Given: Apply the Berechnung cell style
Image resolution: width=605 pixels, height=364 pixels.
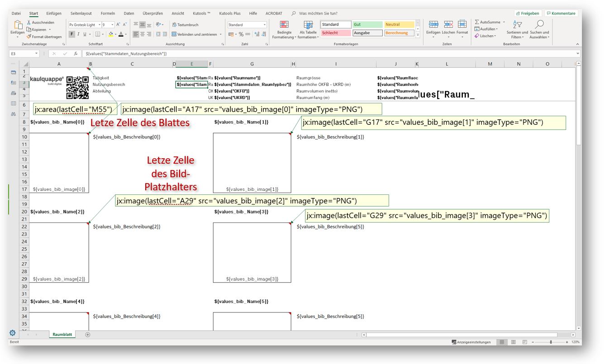Looking at the screenshot, I should pos(399,33).
